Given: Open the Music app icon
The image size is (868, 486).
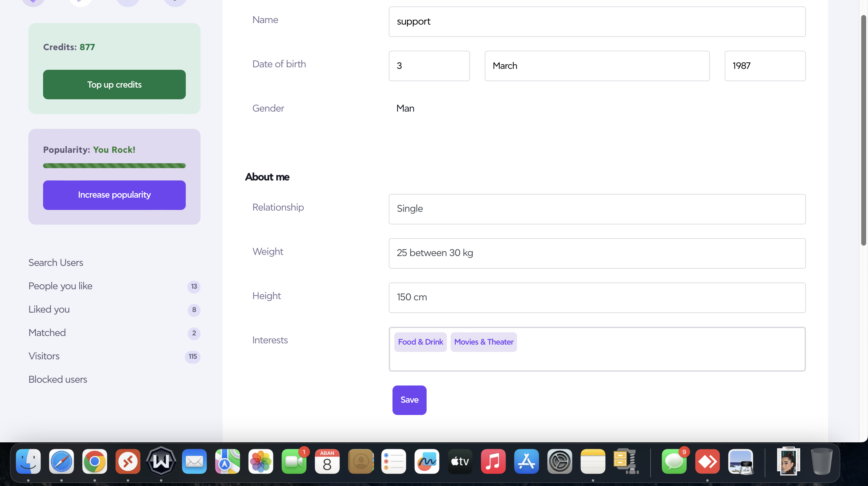Looking at the screenshot, I should pyautogui.click(x=493, y=461).
